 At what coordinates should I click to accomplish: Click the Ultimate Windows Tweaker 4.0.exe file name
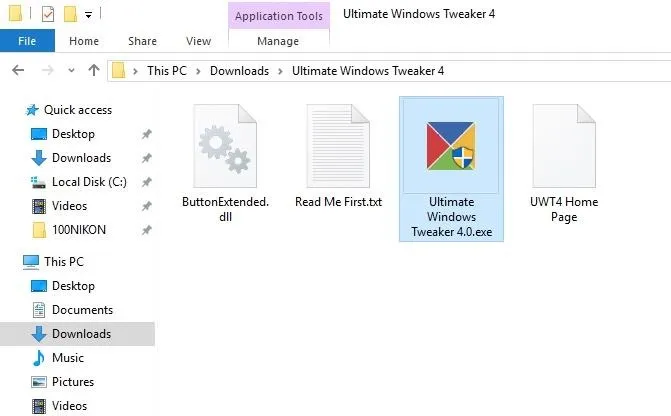click(x=451, y=217)
